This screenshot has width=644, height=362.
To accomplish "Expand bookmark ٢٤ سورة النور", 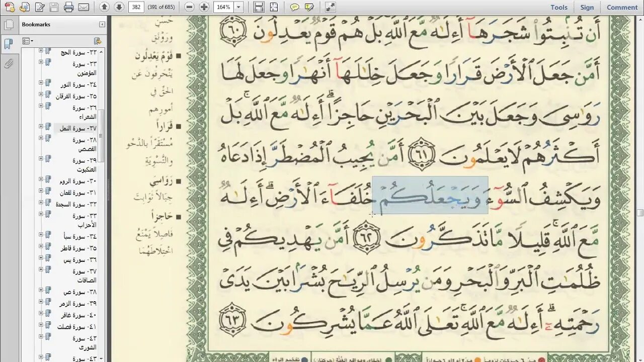I will tap(41, 83).
